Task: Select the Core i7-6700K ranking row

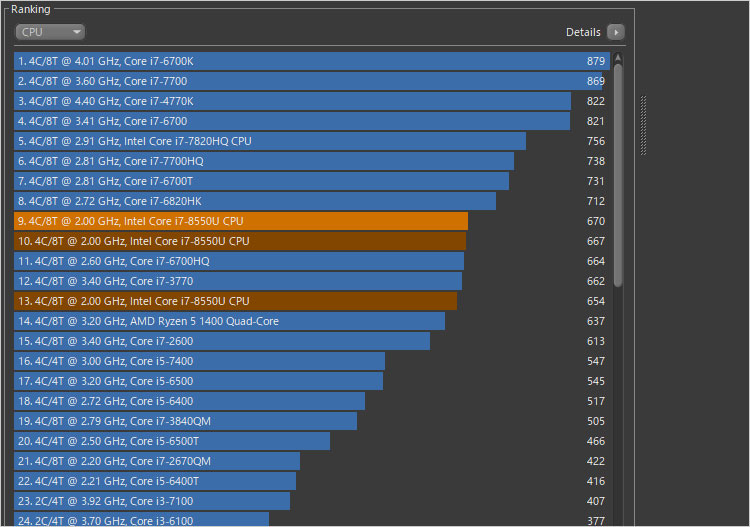Action: (x=312, y=61)
